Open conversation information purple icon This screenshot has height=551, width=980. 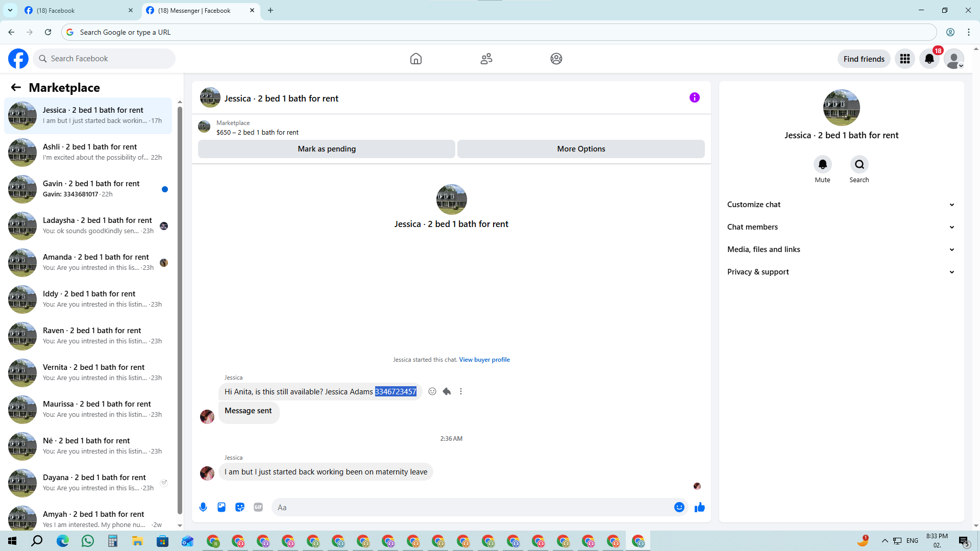point(694,97)
